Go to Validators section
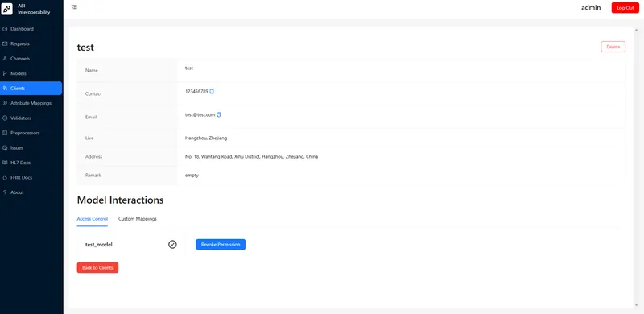This screenshot has width=644, height=314. [31, 118]
